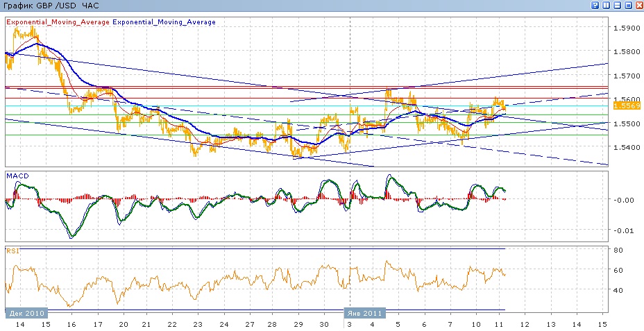
Task: Click the RSI axis value 80
Action: (620, 250)
